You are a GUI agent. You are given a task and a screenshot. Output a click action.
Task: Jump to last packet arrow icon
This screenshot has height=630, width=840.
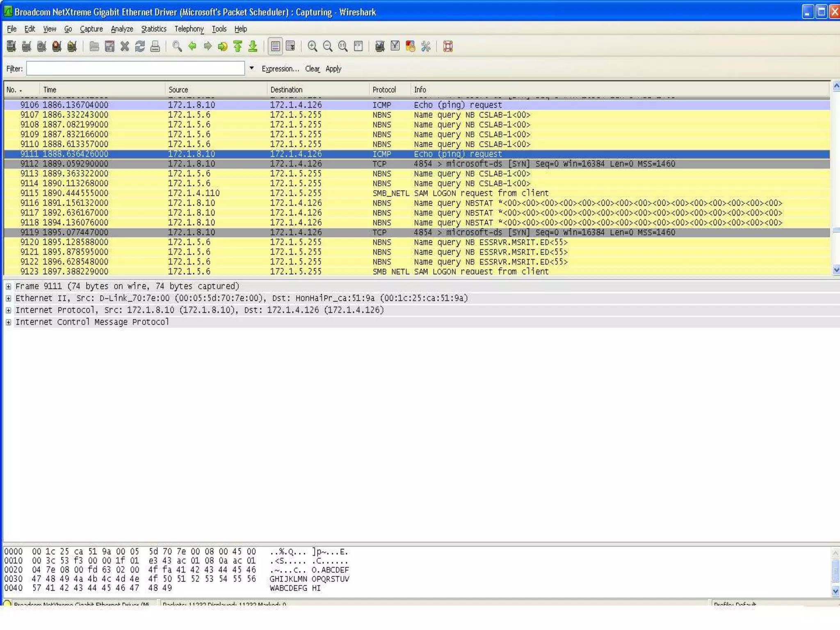(x=253, y=46)
